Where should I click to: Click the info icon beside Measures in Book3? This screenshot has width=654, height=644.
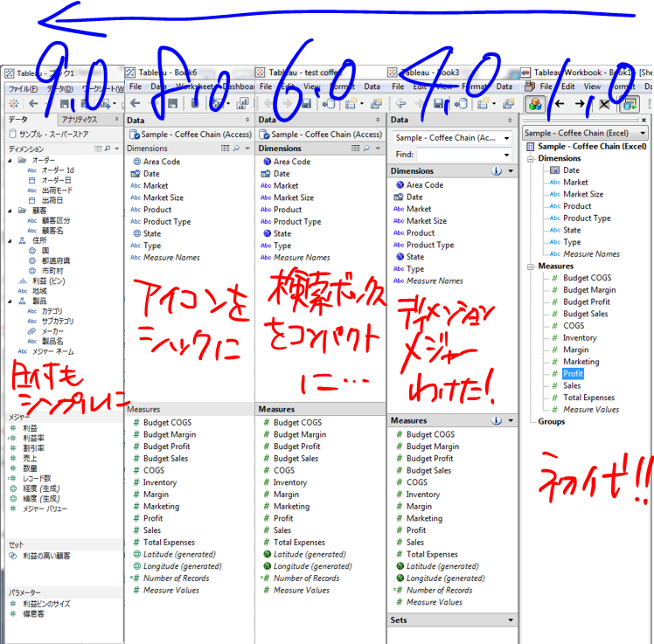coord(497,420)
